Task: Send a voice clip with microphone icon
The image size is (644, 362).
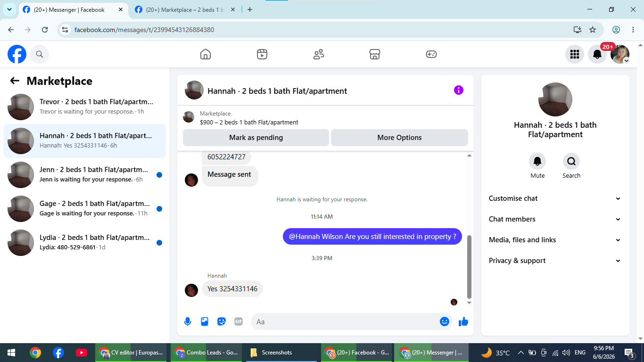Action: pyautogui.click(x=188, y=321)
